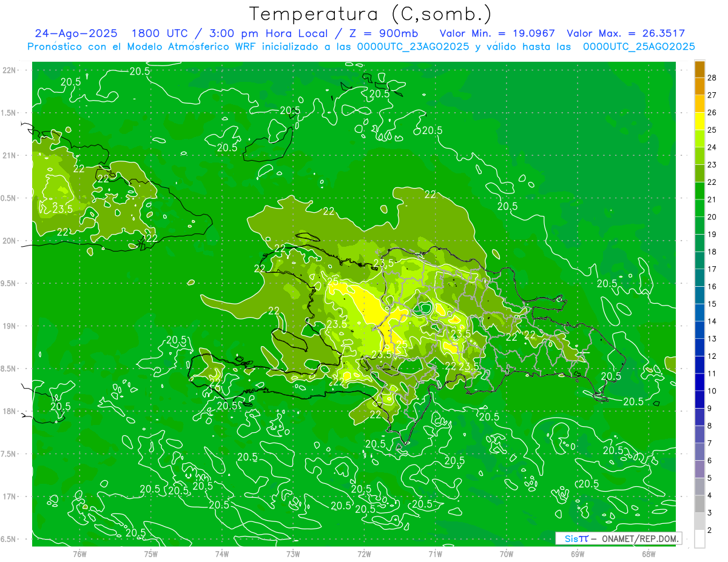Screen dimensions: 728x562
Task: Click the teal legend band between 16 and 17
Action: pyautogui.click(x=699, y=278)
